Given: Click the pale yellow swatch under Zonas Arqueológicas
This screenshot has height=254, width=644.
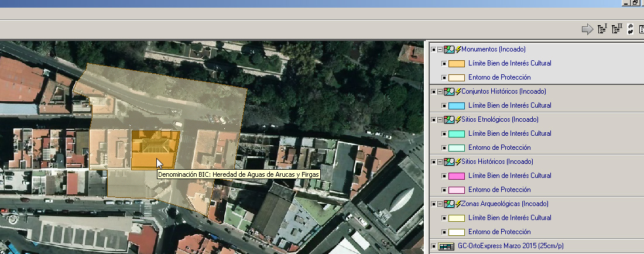Looking at the screenshot, I should coord(456,218).
